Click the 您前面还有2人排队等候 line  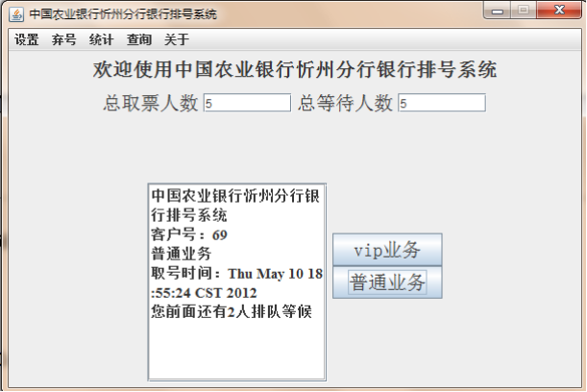[x=232, y=311]
